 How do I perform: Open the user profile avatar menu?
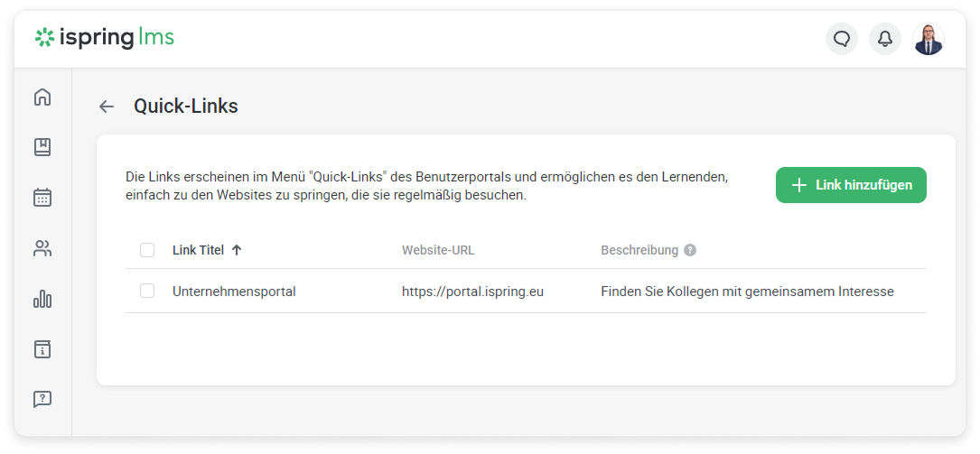tap(929, 39)
